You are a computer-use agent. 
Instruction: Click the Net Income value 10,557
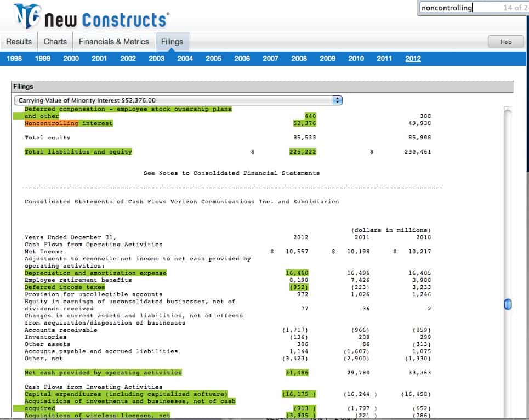coord(297,252)
